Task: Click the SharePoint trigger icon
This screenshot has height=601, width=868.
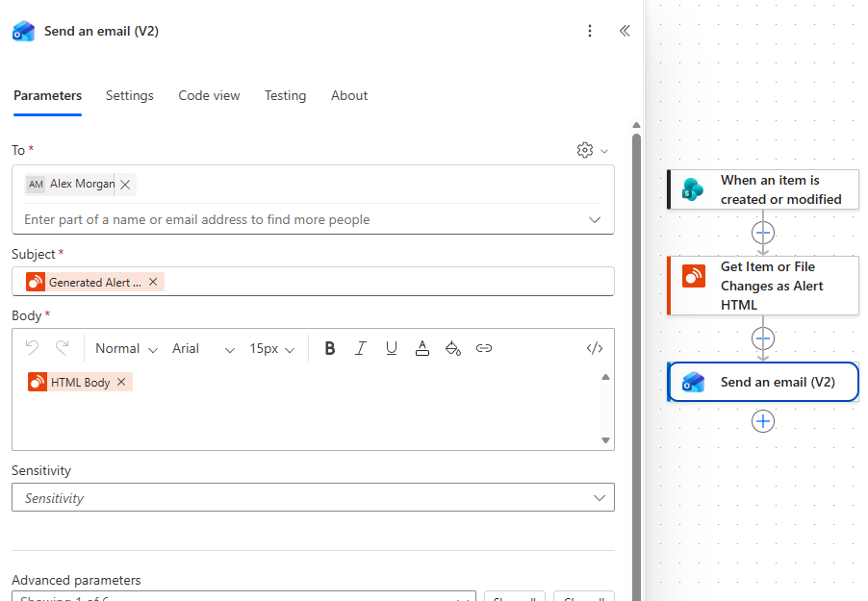Action: coord(693,189)
